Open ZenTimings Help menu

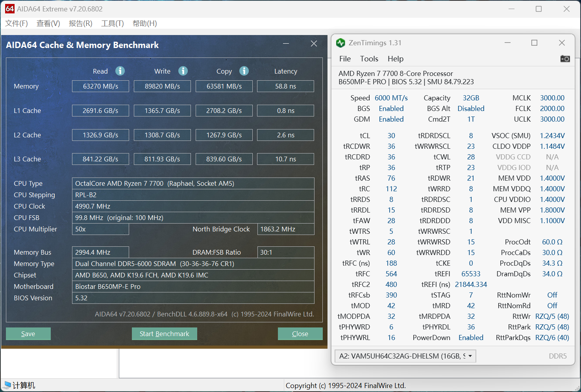[x=395, y=59]
